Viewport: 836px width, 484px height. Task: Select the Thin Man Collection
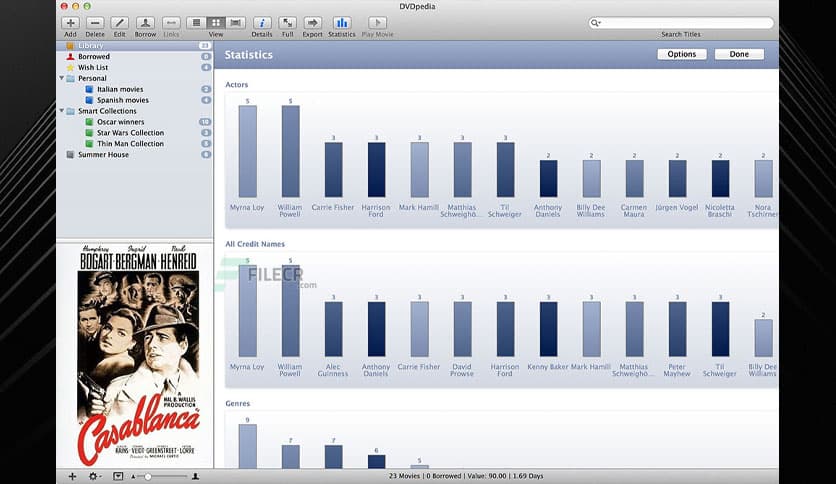point(134,144)
